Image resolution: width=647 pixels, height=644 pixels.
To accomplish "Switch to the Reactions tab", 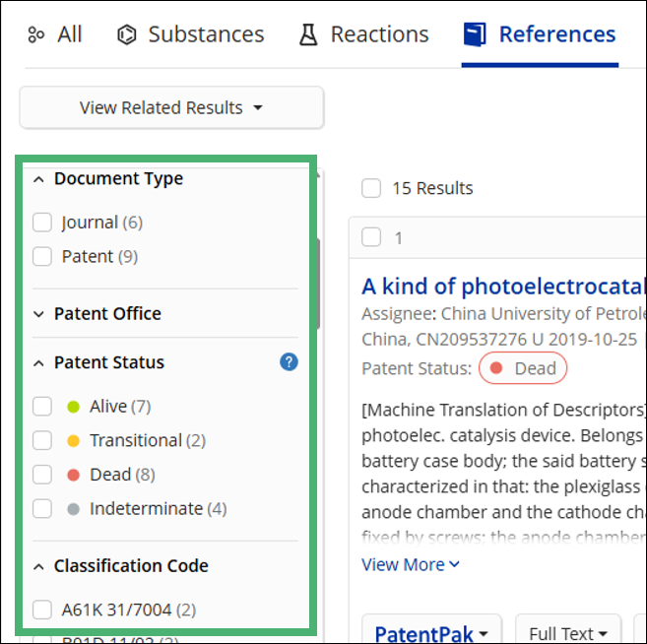I will tap(364, 34).
